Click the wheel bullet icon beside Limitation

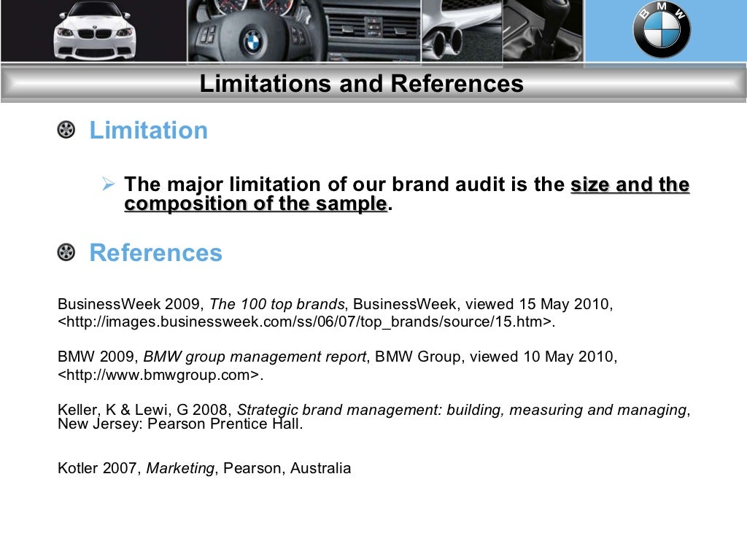(66, 130)
